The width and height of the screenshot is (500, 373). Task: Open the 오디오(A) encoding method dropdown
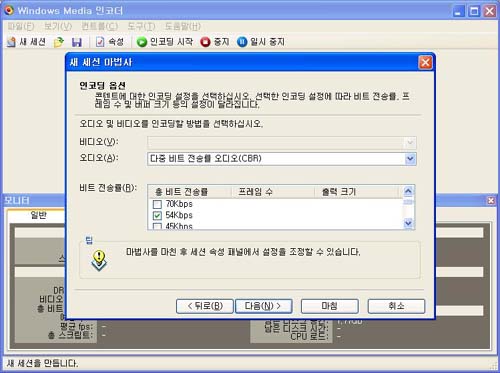click(x=410, y=159)
